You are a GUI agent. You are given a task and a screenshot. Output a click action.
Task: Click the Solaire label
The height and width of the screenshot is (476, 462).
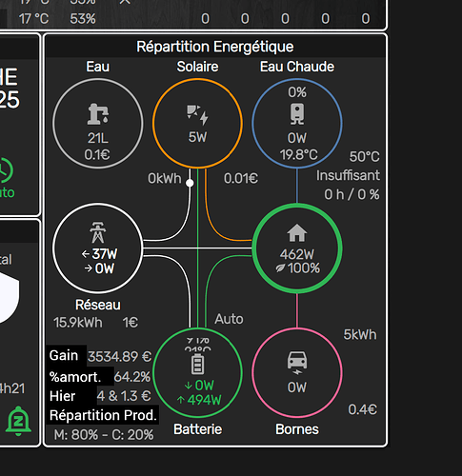(197, 67)
